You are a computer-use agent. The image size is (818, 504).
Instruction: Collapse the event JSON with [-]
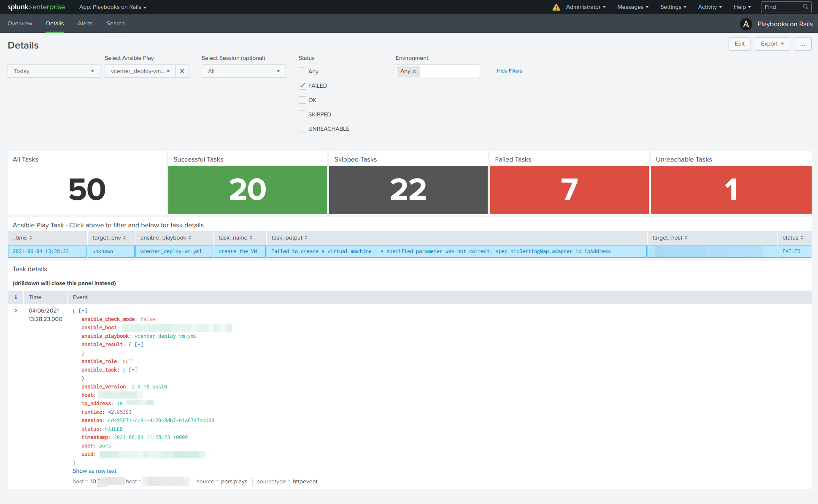tap(83, 311)
